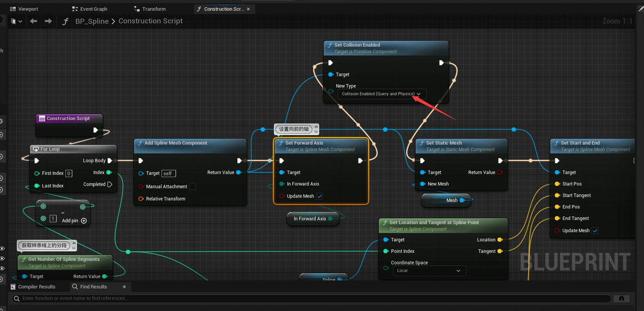Enable the Manual Attachment checkbox
644x311 pixels.
pyautogui.click(x=192, y=187)
